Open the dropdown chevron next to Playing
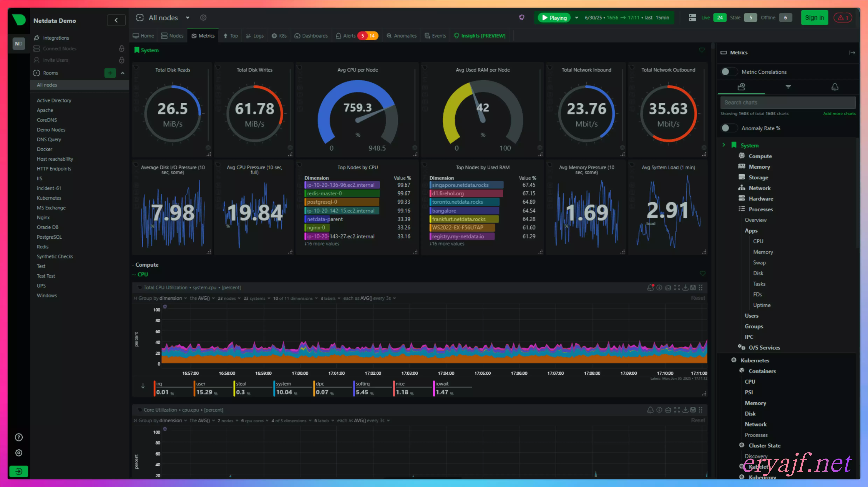This screenshot has height=487, width=868. pos(576,17)
